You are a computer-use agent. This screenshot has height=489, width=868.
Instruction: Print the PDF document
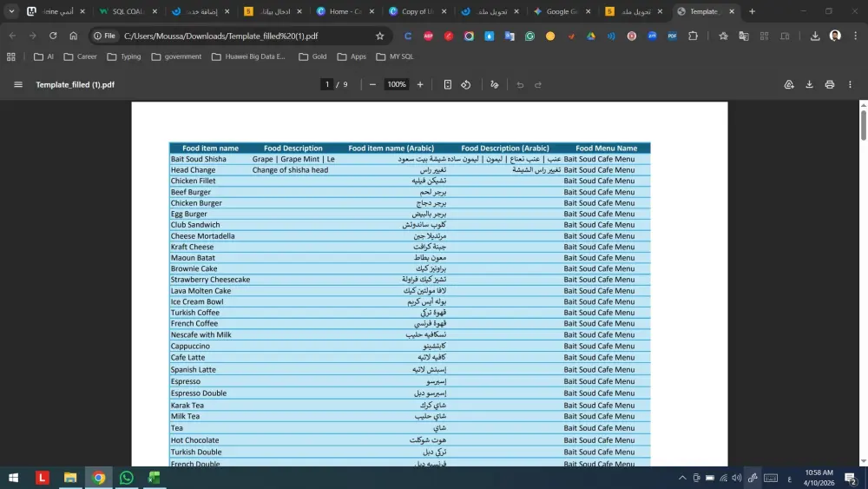pos(829,85)
